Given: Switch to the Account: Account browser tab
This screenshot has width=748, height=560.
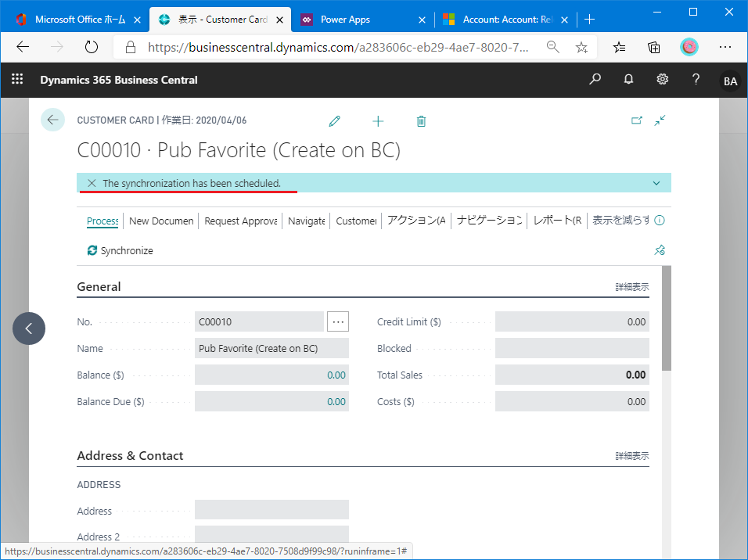Looking at the screenshot, I should coord(505,20).
